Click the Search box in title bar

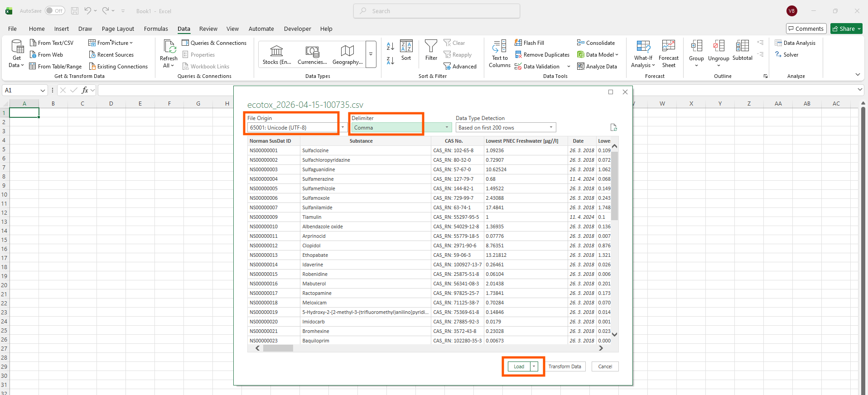pos(436,11)
